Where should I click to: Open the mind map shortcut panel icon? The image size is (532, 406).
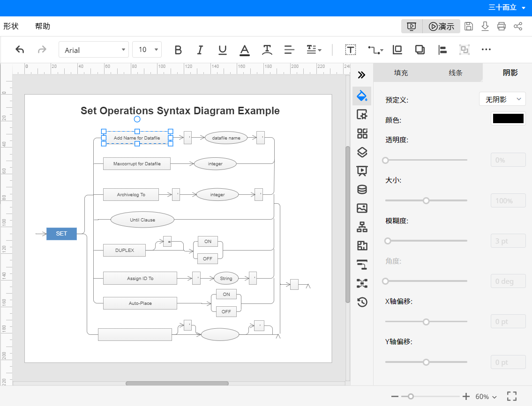(362, 283)
